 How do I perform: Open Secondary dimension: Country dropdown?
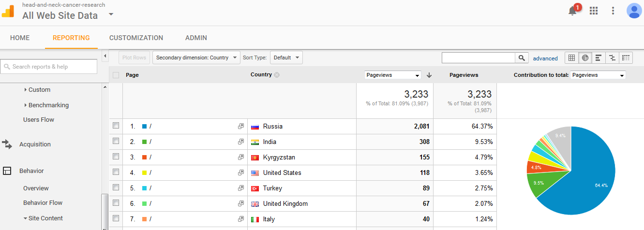(x=196, y=57)
